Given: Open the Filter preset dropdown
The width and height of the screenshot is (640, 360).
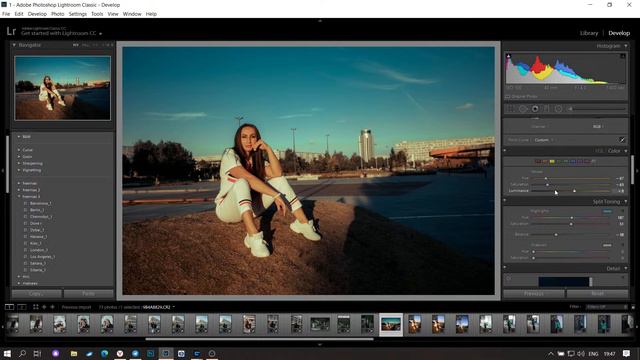Looking at the screenshot, I should click(x=606, y=307).
